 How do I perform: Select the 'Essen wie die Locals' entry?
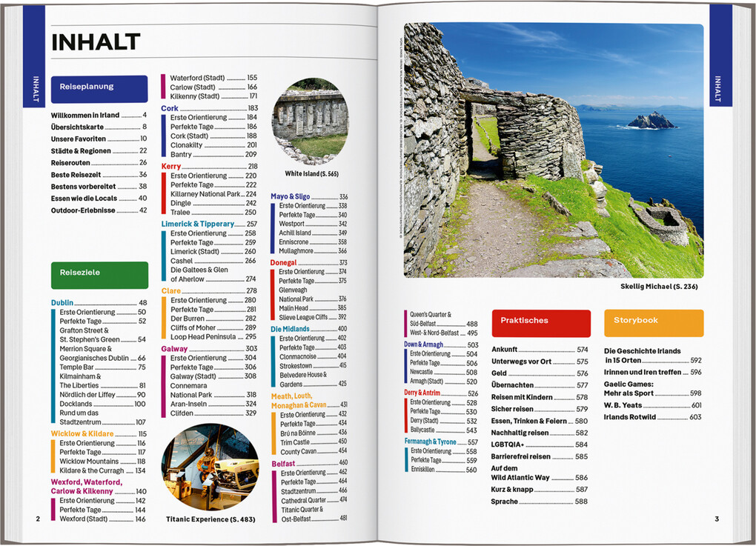[99, 198]
